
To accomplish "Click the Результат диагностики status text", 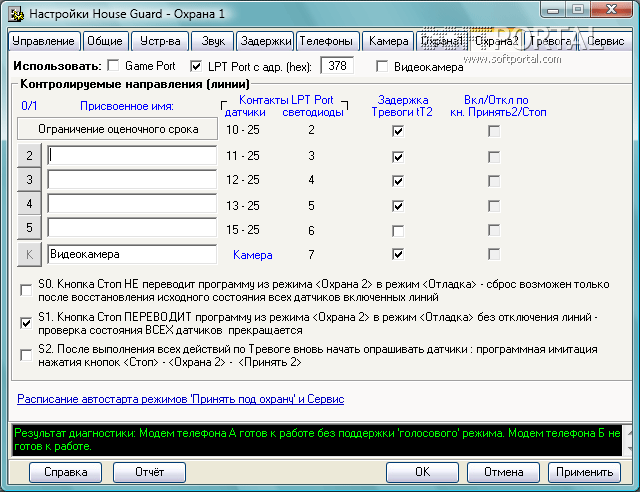I will pos(317,439).
